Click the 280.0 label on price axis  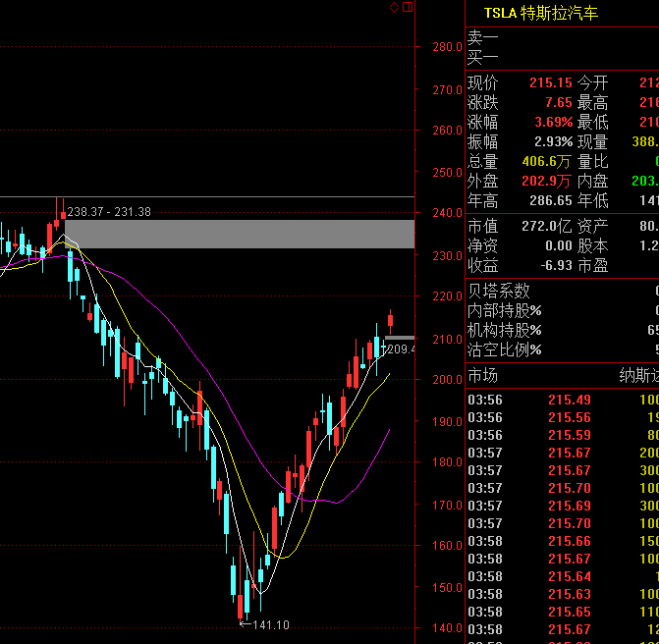pos(446,46)
